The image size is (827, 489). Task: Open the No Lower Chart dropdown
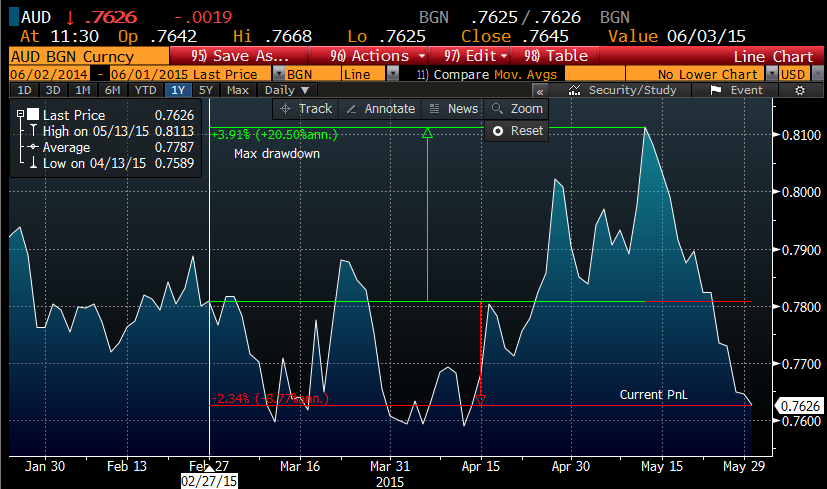coord(771,74)
